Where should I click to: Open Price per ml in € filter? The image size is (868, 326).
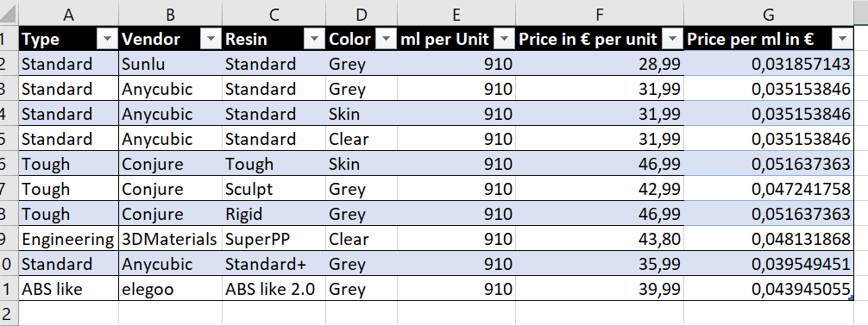coord(842,40)
